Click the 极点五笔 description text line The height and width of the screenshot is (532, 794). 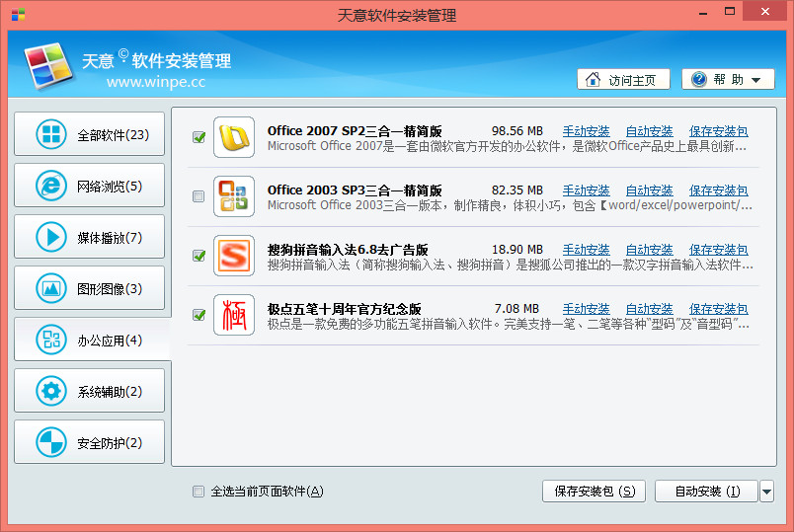(509, 324)
